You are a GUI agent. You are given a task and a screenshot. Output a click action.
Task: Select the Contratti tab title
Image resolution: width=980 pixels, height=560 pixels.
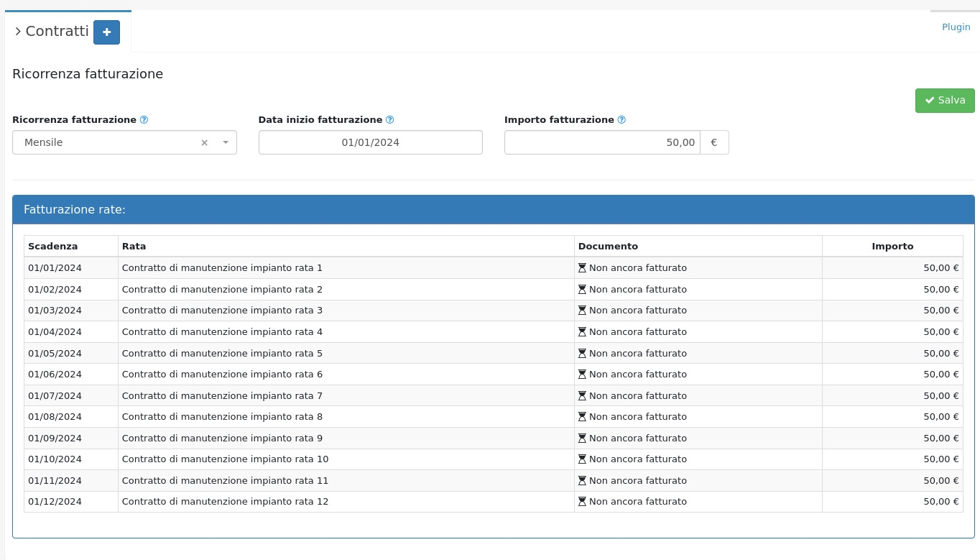click(x=57, y=32)
